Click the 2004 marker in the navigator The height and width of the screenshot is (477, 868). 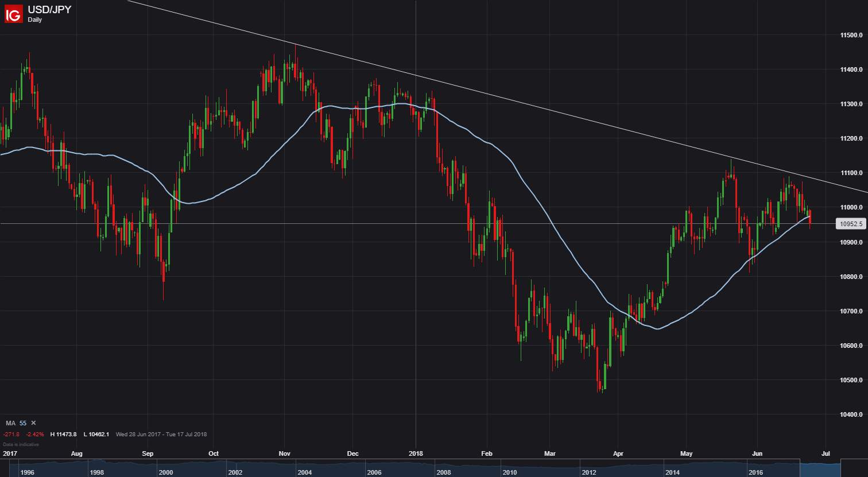(x=304, y=472)
